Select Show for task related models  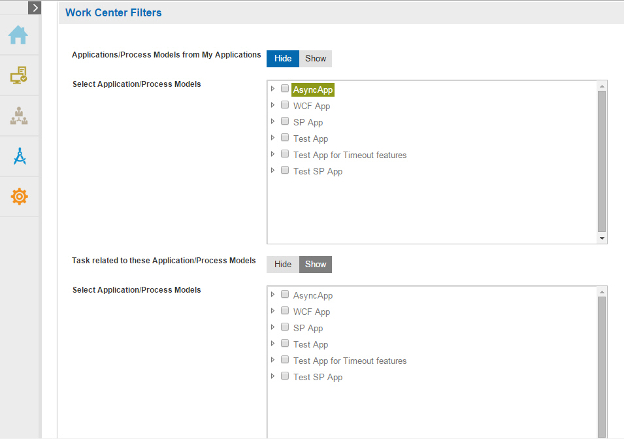point(316,264)
